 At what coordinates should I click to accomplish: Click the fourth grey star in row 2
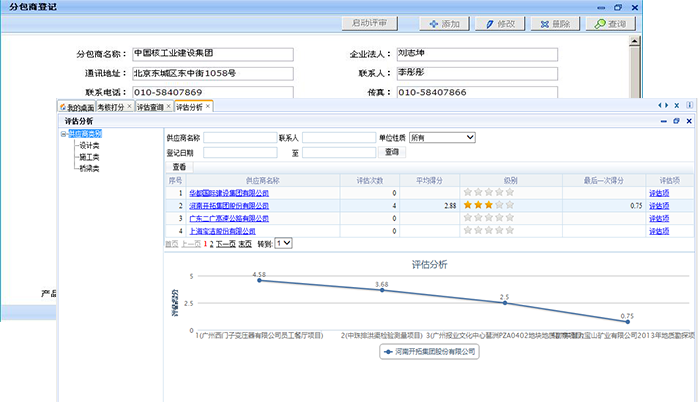pos(499,205)
